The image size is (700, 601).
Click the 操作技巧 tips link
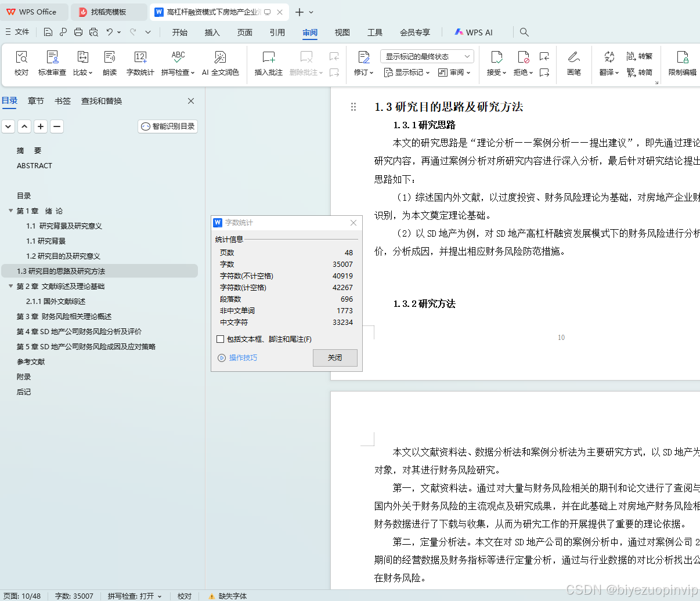tap(237, 358)
